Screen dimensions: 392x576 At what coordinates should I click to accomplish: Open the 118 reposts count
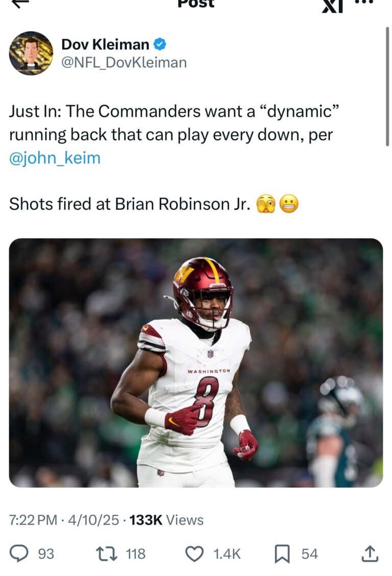(136, 554)
